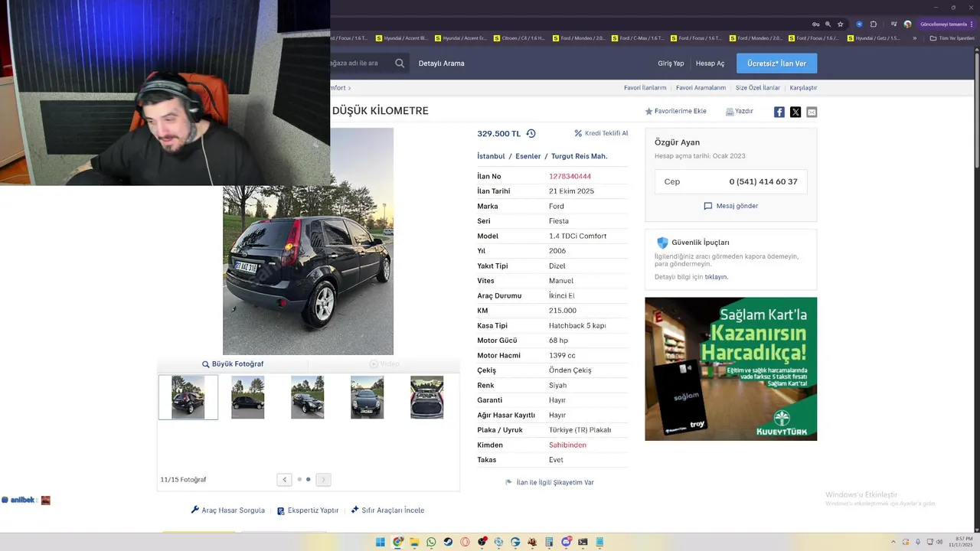Open Windows Start menu
This screenshot has height=551, width=980.
coord(381,542)
